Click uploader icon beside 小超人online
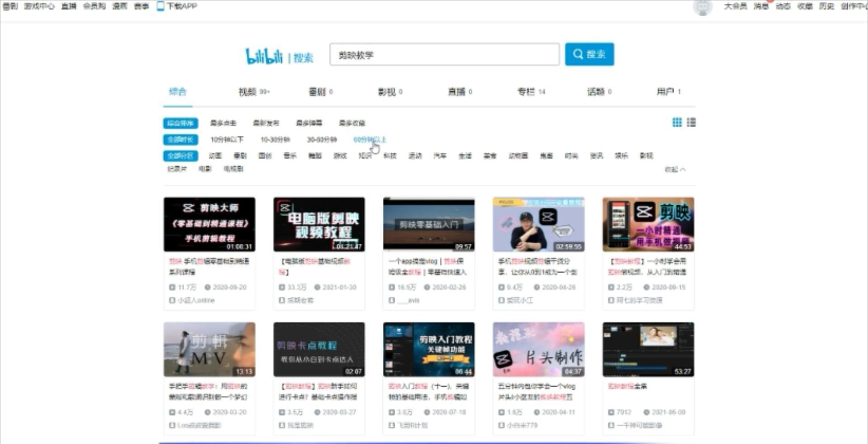868x444 pixels. pyautogui.click(x=172, y=300)
